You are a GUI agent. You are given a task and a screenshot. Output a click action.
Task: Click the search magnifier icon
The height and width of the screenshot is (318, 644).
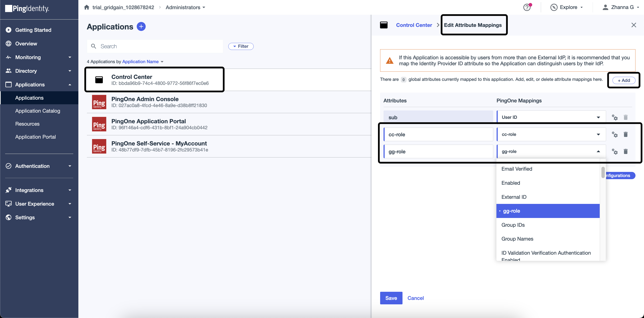pos(93,46)
